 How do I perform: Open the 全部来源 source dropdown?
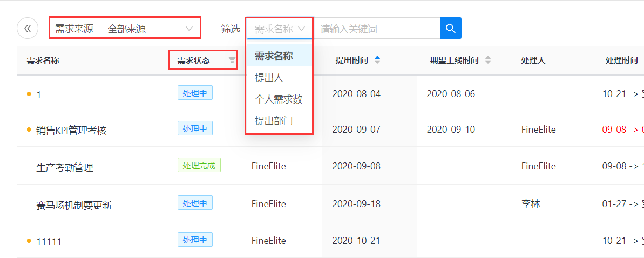coord(150,29)
